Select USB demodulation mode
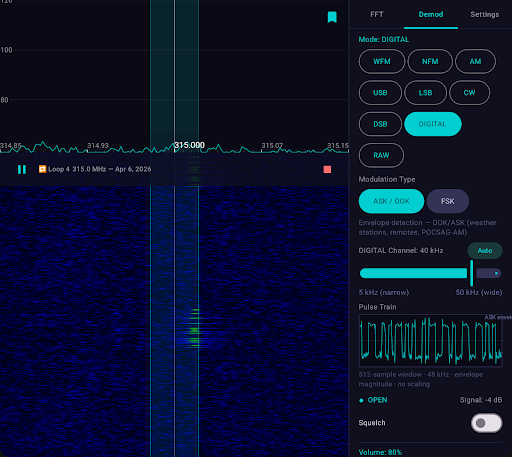 pos(380,93)
